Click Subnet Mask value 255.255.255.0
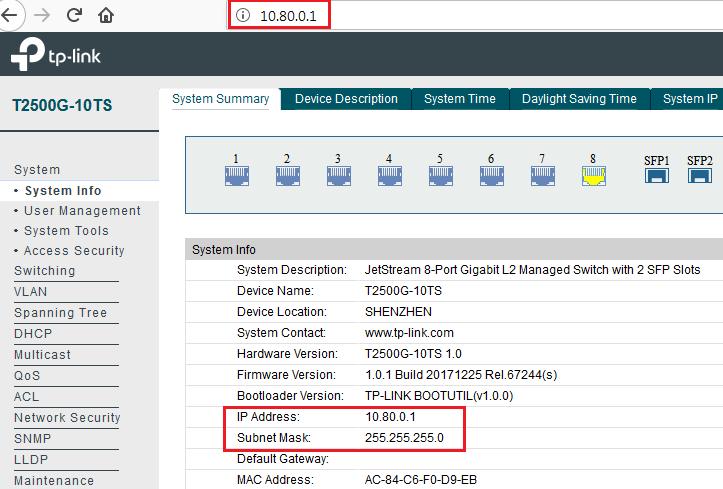Viewport: 723px width, 489px height. click(x=404, y=437)
